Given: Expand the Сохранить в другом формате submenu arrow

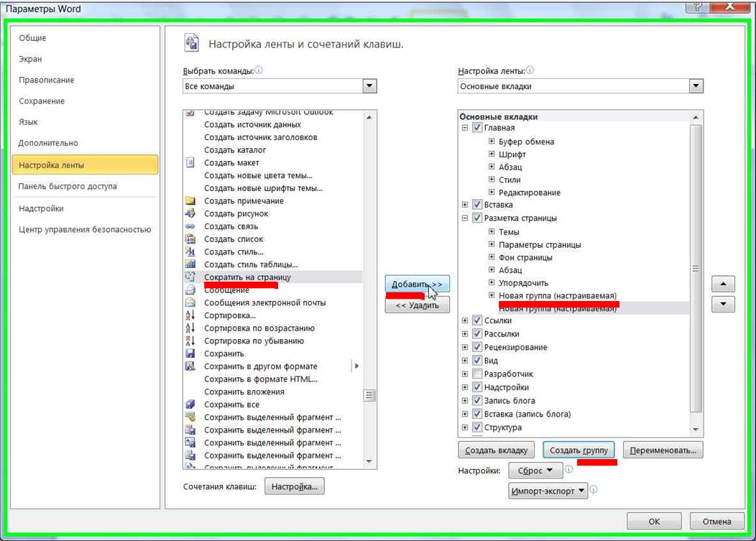Looking at the screenshot, I should (356, 366).
